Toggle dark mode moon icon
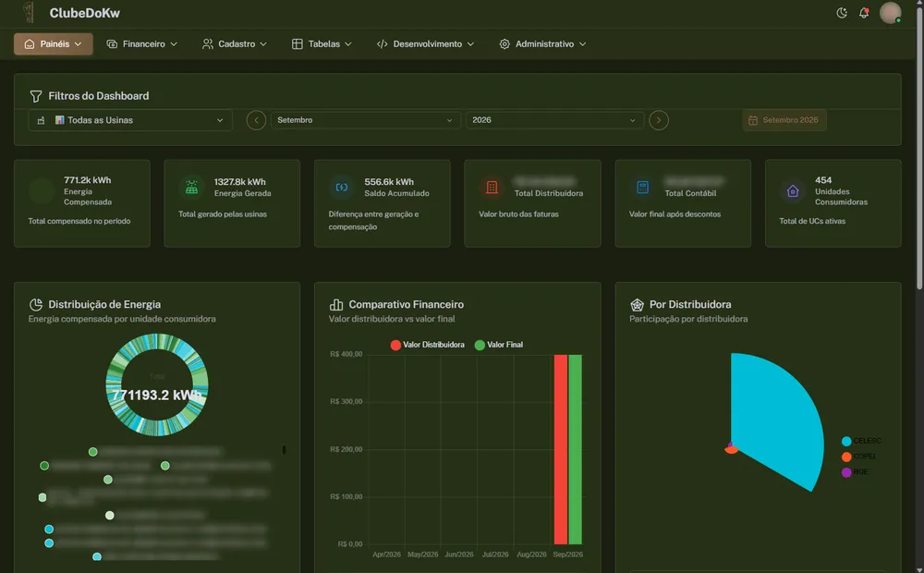 coord(842,13)
